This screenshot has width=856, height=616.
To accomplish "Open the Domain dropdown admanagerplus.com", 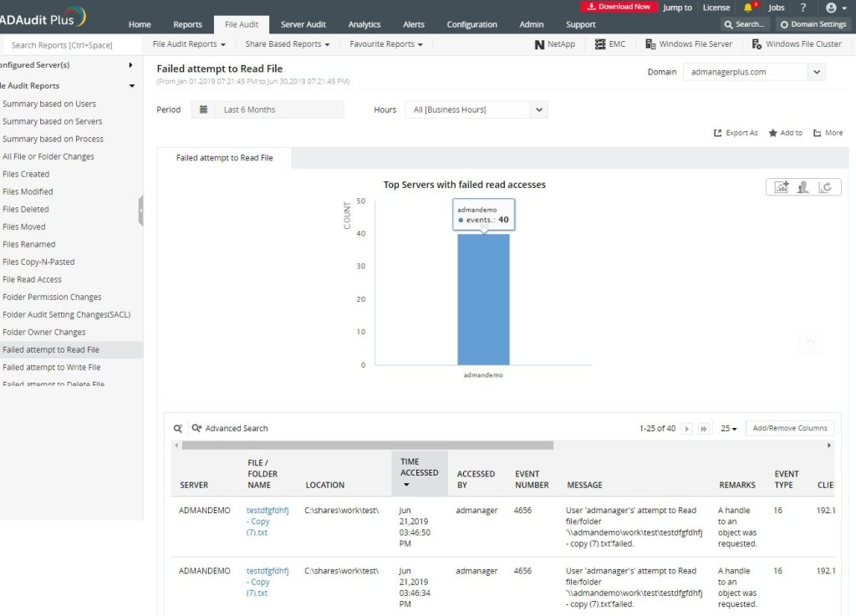I will pos(754,72).
